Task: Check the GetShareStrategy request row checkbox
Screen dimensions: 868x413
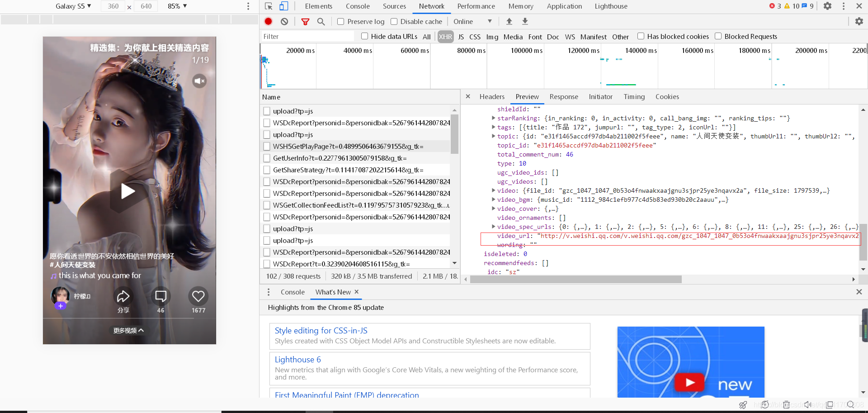Action: (x=267, y=170)
